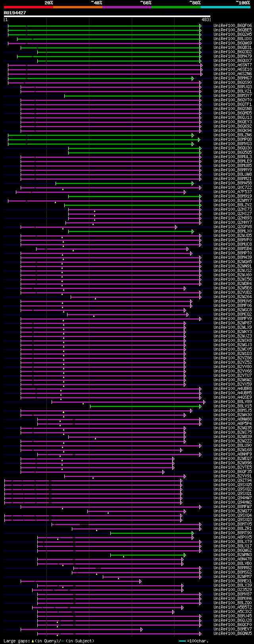Open the UniRef100_B8M439 entry

tap(233, 257)
